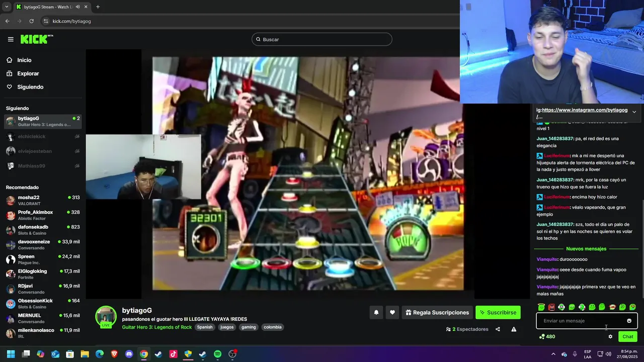644x362 pixels.
Task: Select elviejoesteban in the Siguiendo list
Action: click(43, 151)
